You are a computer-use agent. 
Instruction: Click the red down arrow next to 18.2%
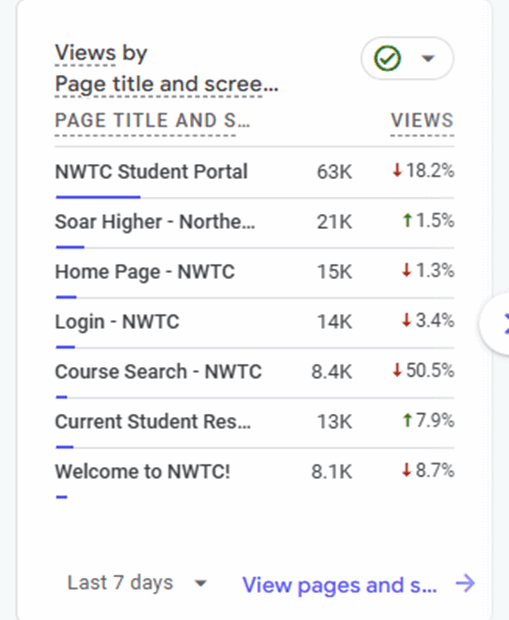pyautogui.click(x=397, y=171)
